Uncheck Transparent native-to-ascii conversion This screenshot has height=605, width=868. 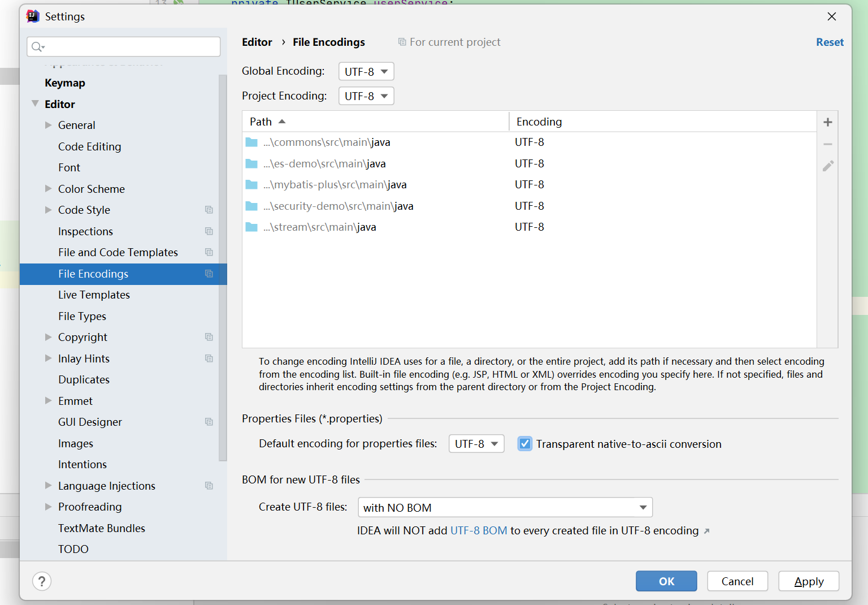524,443
